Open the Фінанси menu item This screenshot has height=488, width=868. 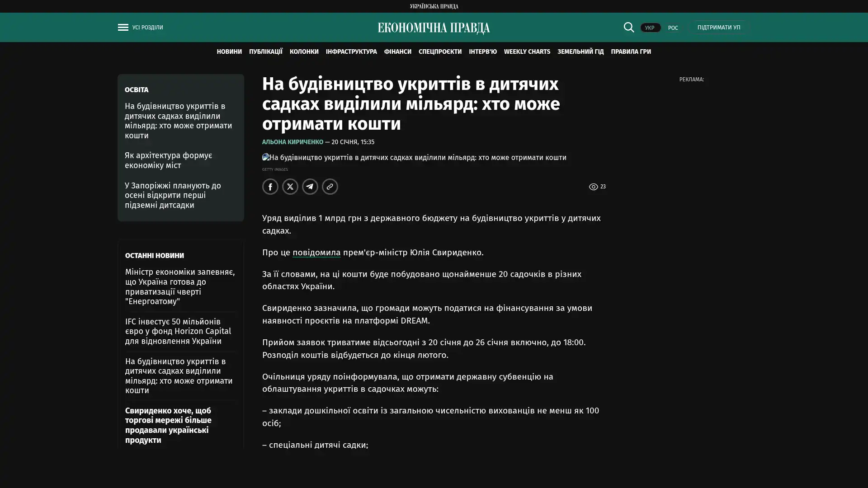point(397,52)
